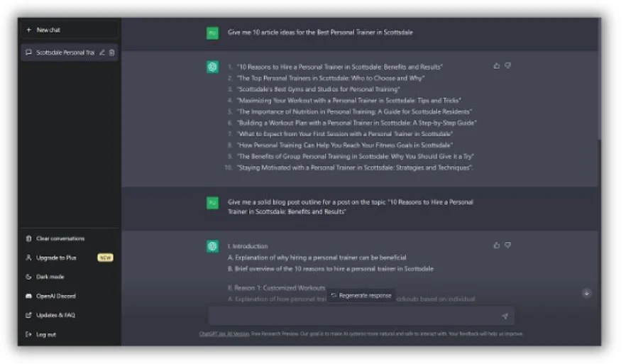Click Regenerate response
Viewport: 626px width, 364px height.
[x=361, y=296]
